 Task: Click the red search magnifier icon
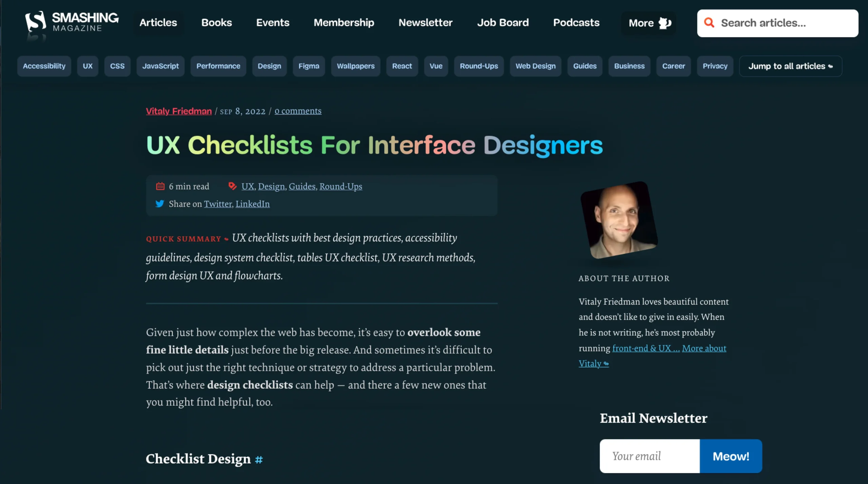coord(709,23)
